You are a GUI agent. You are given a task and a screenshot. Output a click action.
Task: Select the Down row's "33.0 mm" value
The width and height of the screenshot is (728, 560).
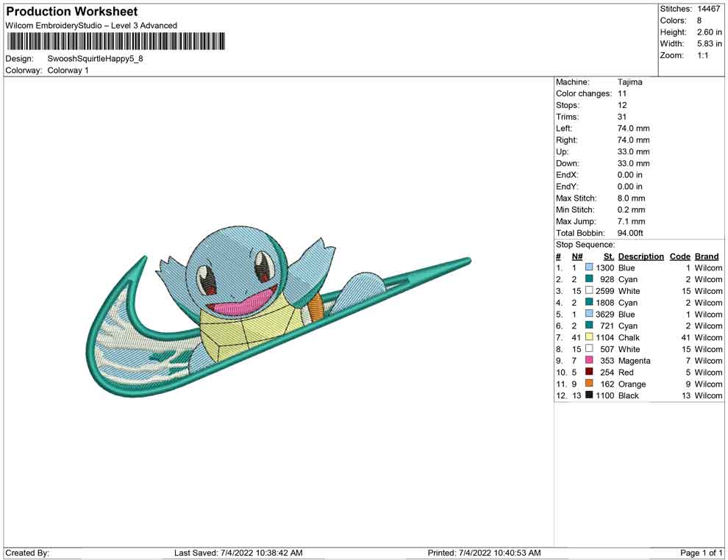[633, 163]
